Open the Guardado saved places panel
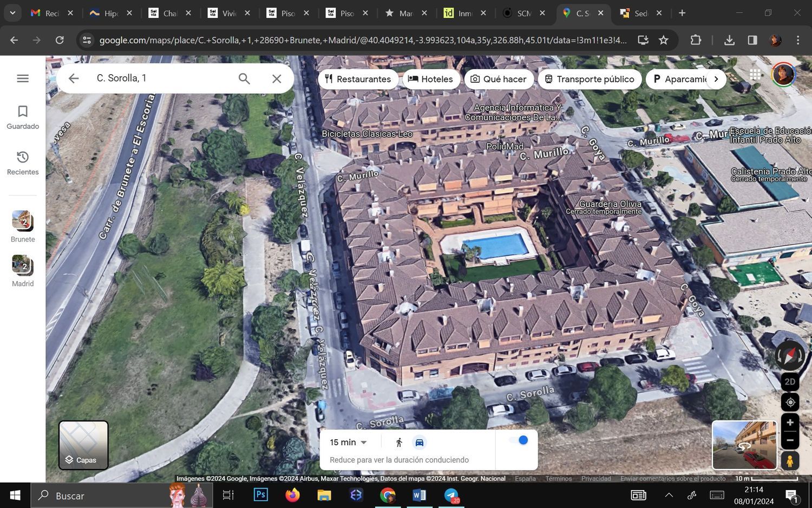This screenshot has width=812, height=508. 23,117
